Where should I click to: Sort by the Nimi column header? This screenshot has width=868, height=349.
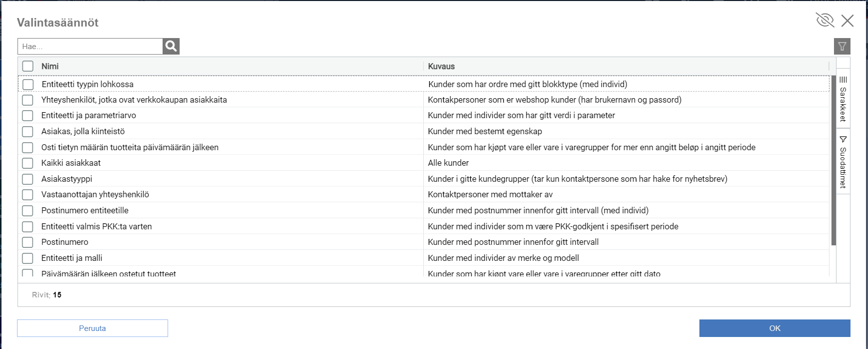[x=50, y=66]
